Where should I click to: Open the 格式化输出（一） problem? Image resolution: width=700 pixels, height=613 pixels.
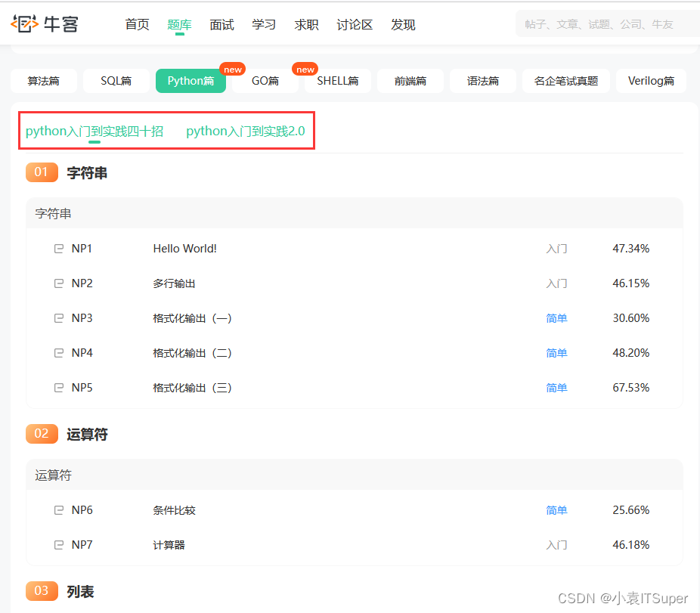[x=192, y=318]
